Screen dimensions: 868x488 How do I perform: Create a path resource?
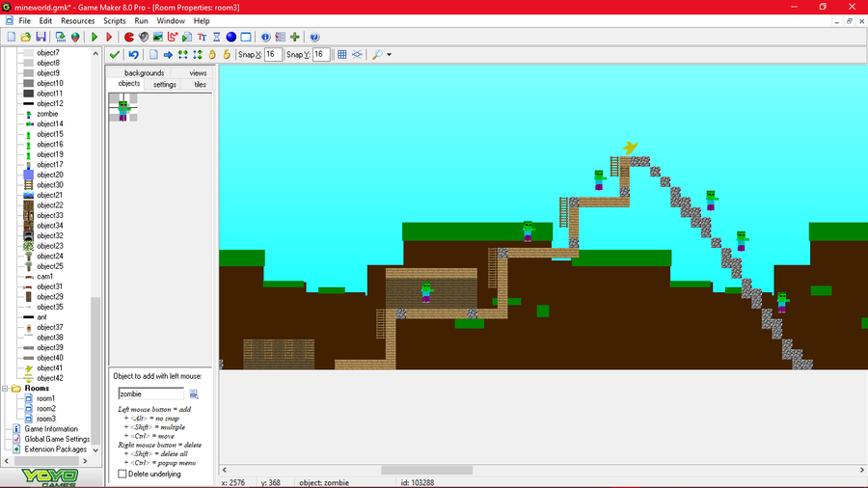pyautogui.click(x=173, y=37)
